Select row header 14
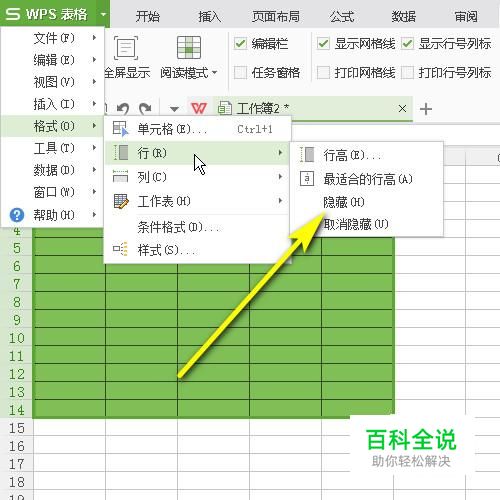500x500 pixels. (x=17, y=410)
